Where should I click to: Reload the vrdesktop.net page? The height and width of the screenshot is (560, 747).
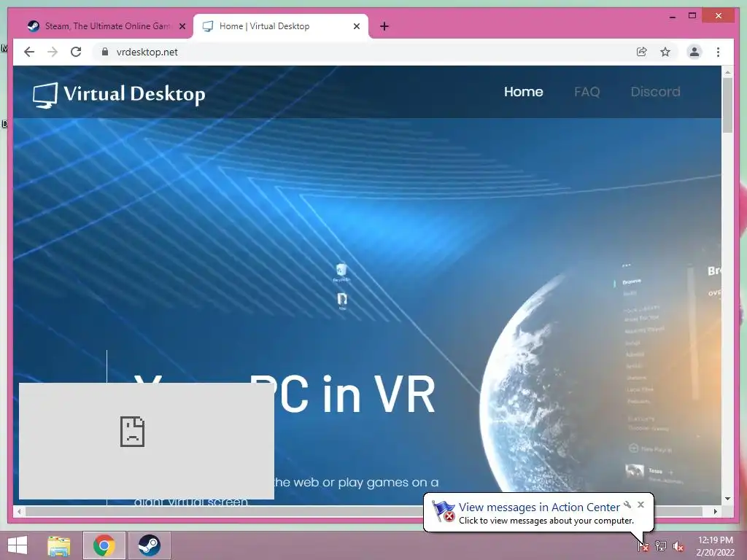[76, 52]
